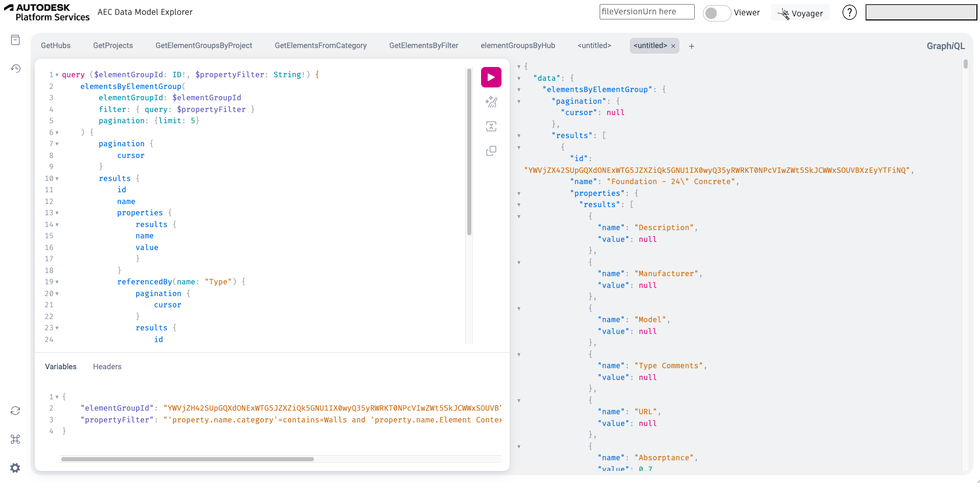Switch to the GetElementsByFilter tab

tap(423, 46)
